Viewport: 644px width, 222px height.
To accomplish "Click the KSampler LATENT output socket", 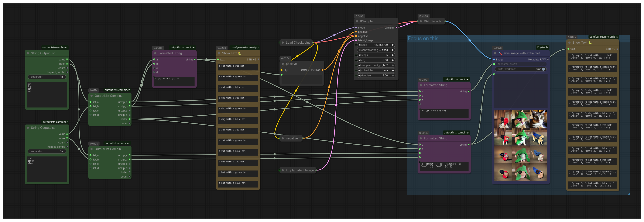I will click(397, 27).
